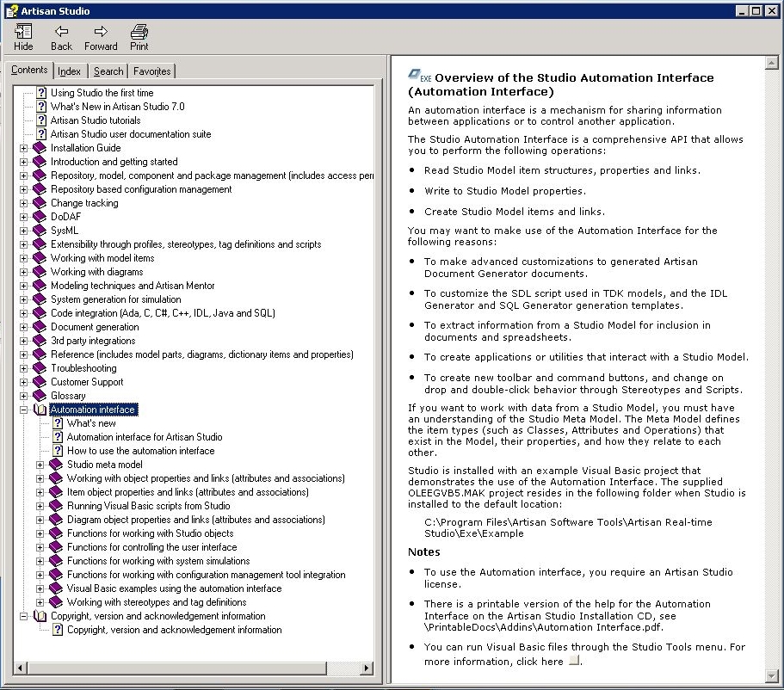Expand Functions for working with Studio objects
The height and width of the screenshot is (690, 784).
[x=40, y=533]
